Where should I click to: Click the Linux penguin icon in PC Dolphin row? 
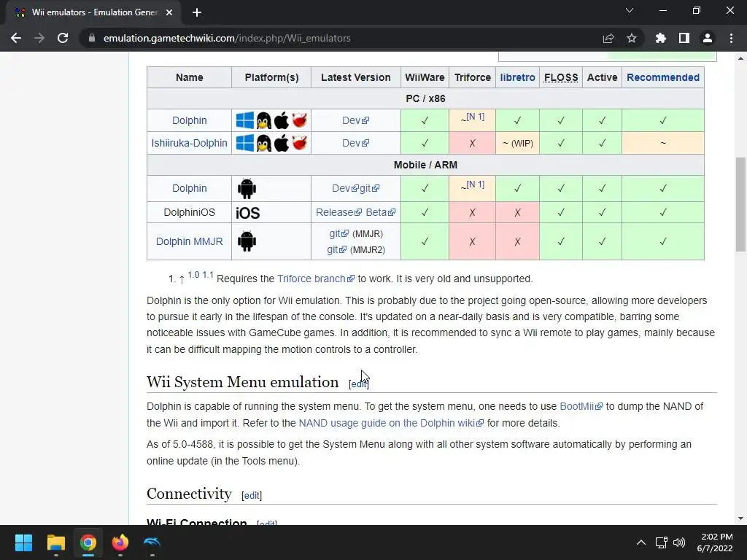pyautogui.click(x=263, y=120)
